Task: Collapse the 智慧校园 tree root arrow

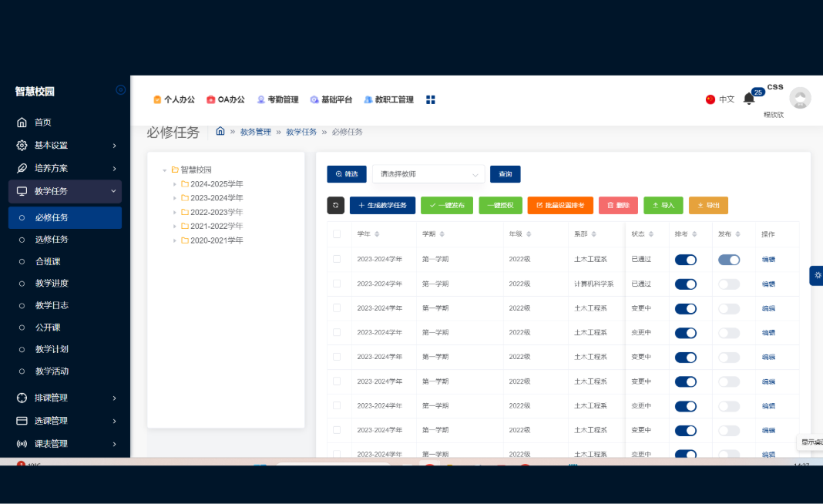Action: (164, 170)
